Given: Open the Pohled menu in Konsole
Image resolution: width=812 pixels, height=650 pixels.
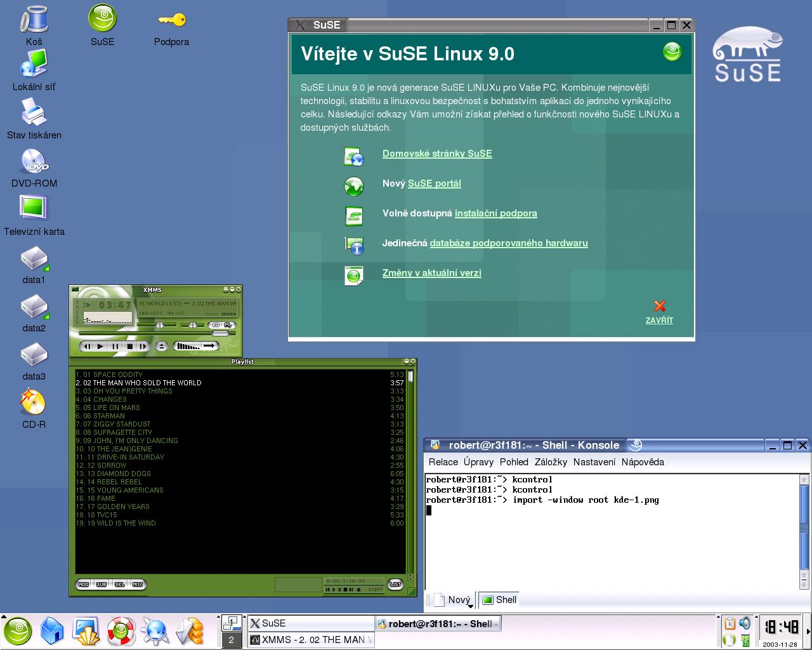Looking at the screenshot, I should [x=514, y=462].
